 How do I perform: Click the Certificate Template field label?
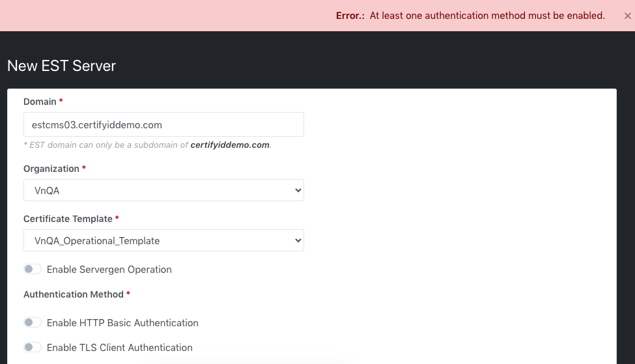(68, 219)
